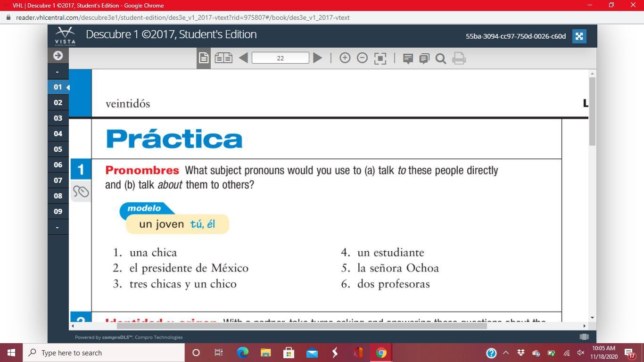
Task: Collapse the sidebar with the arrow icon
Action: coord(58,56)
